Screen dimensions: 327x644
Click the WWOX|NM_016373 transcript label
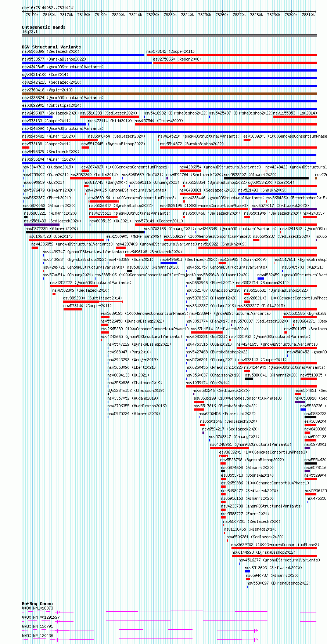click(x=37, y=608)
